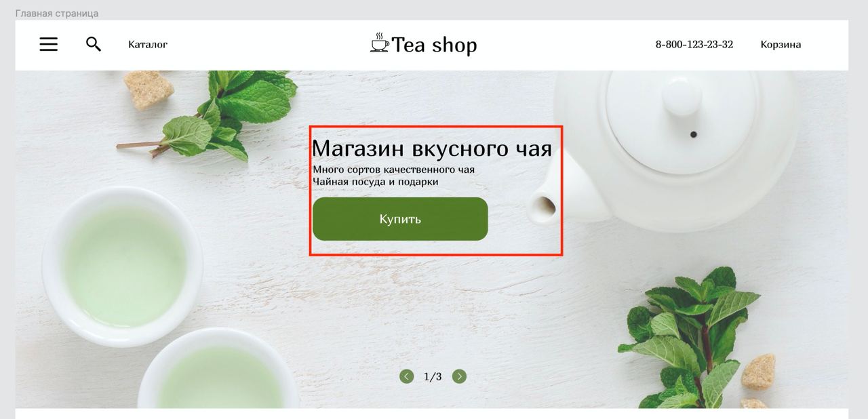The width and height of the screenshot is (868, 419).
Task: Open the Корзина cart link
Action: click(x=781, y=45)
